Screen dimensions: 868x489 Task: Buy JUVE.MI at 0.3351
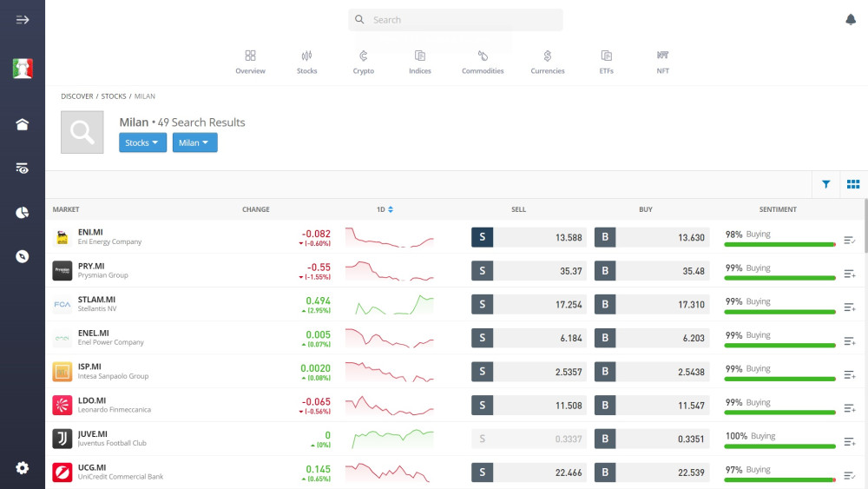652,439
